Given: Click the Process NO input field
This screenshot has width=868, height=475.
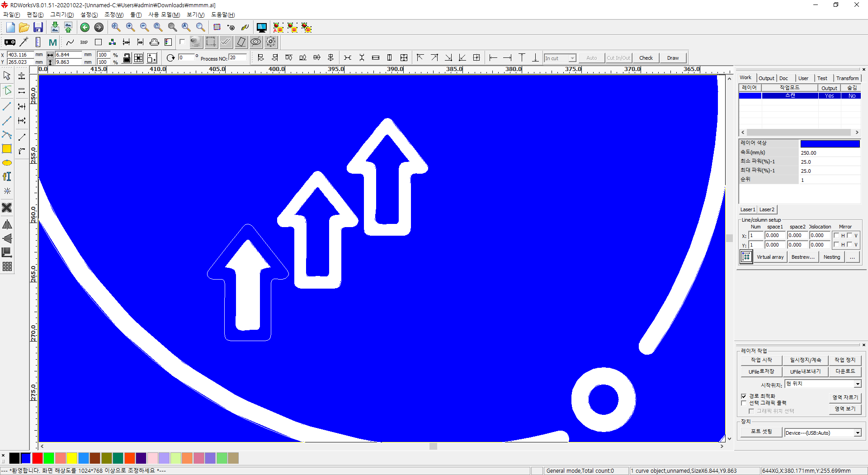Looking at the screenshot, I should click(x=237, y=58).
